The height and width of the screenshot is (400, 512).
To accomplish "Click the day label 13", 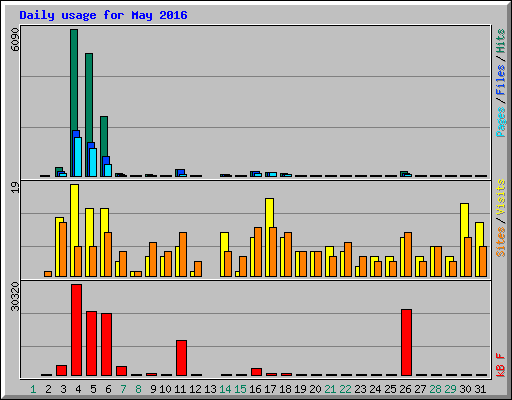I will 210,389.
